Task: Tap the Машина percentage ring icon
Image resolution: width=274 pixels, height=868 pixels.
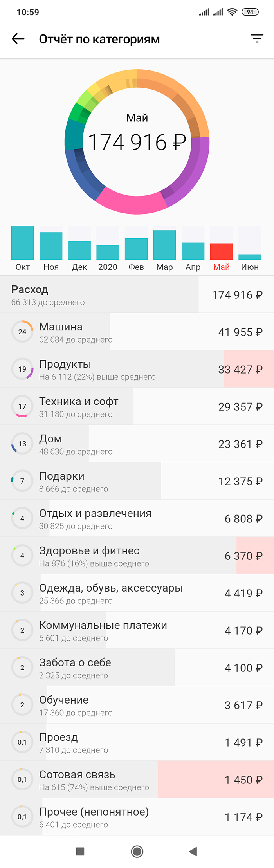Action: [x=22, y=332]
